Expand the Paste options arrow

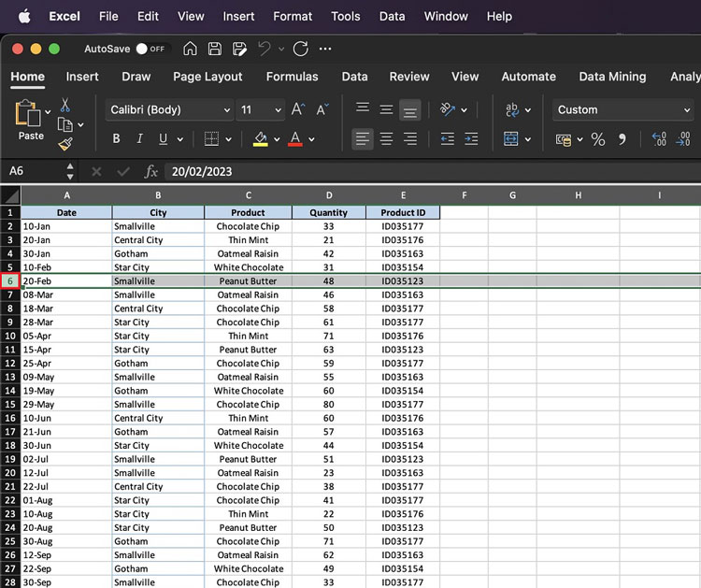(48, 112)
